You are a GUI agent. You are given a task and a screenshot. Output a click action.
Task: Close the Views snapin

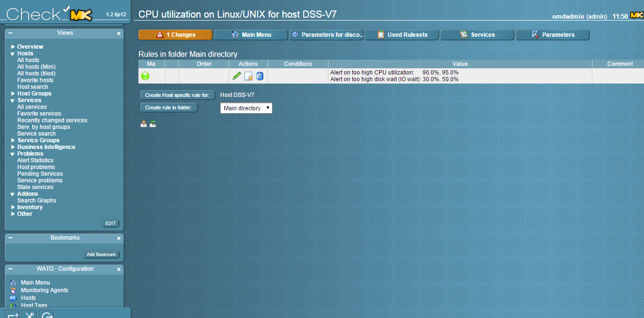click(119, 33)
